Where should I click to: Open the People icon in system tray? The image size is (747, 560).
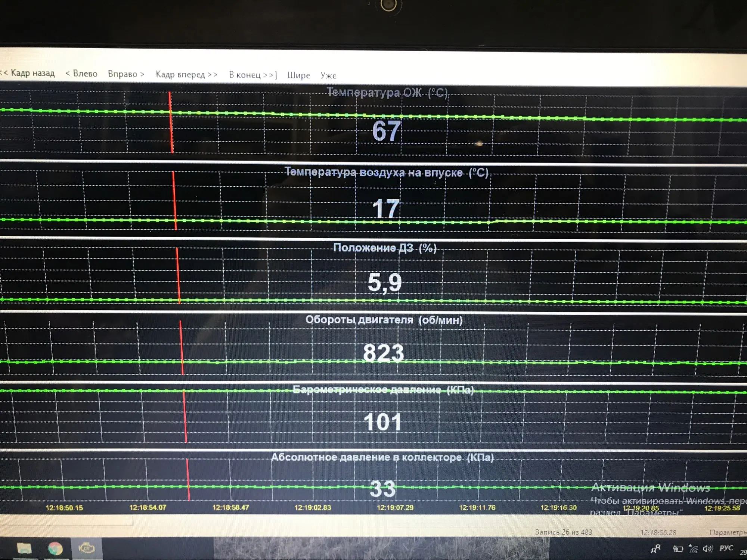(x=655, y=548)
